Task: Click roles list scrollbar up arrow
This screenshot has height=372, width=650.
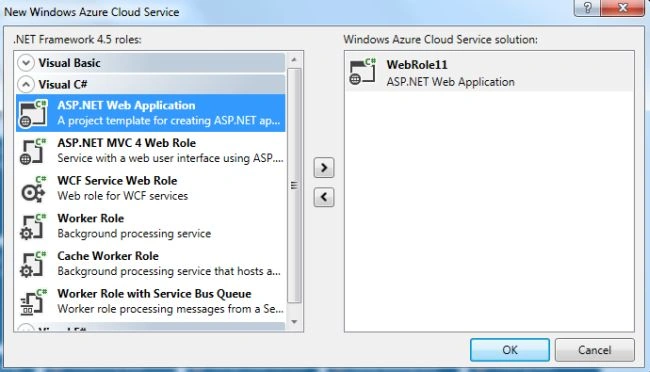Action: (x=294, y=60)
